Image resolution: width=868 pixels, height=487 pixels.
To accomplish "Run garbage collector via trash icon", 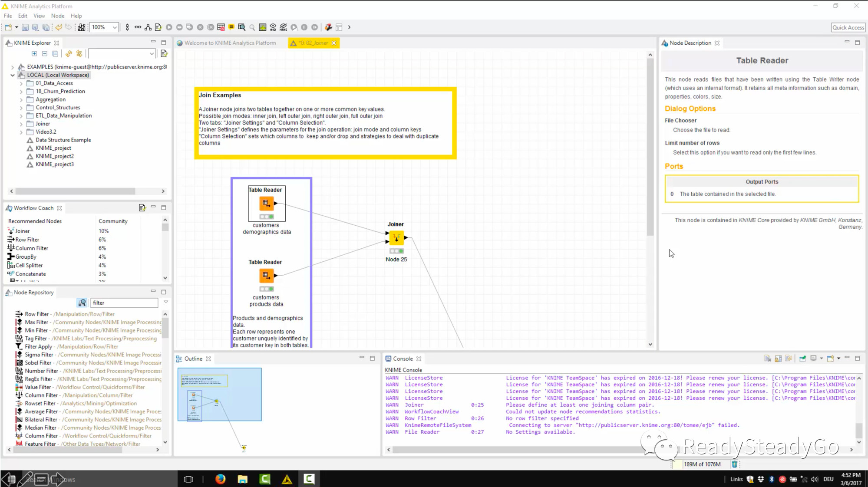I will pos(734,464).
